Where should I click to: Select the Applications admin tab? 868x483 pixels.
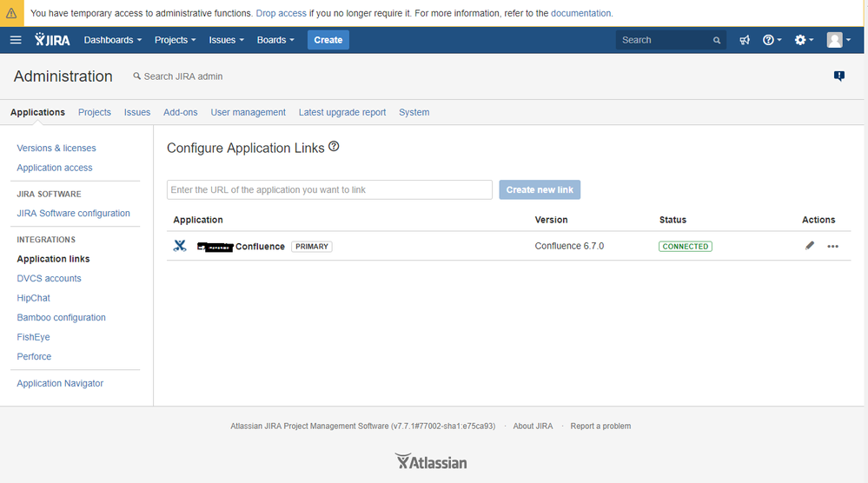[37, 112]
